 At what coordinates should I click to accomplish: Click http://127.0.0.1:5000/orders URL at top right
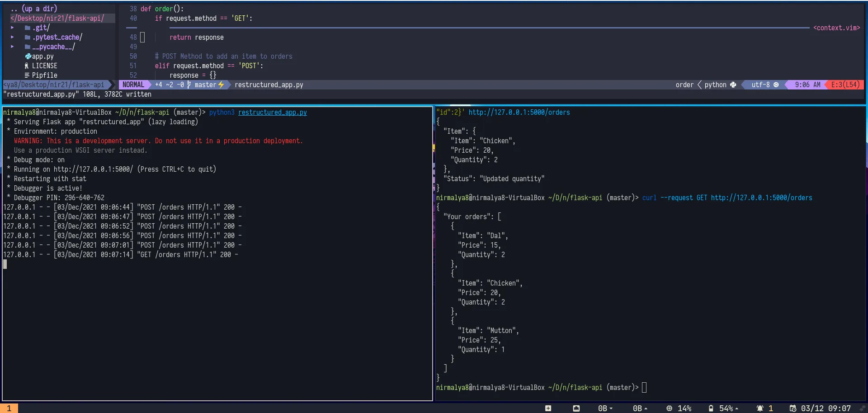tap(519, 112)
